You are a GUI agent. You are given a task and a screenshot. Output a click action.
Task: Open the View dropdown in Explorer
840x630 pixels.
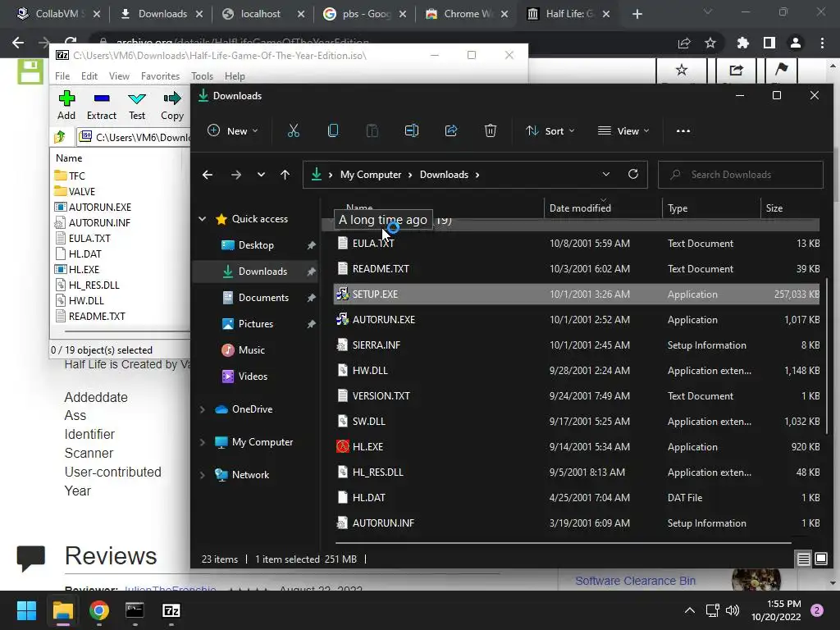click(x=623, y=130)
